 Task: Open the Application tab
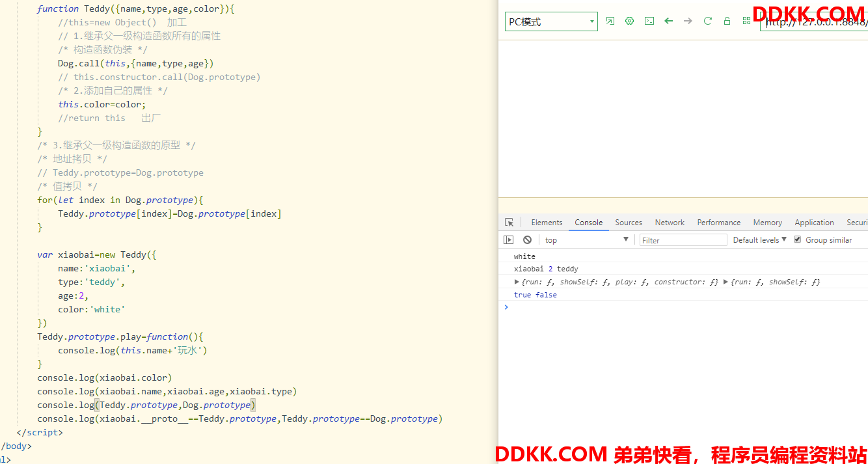pyautogui.click(x=814, y=223)
